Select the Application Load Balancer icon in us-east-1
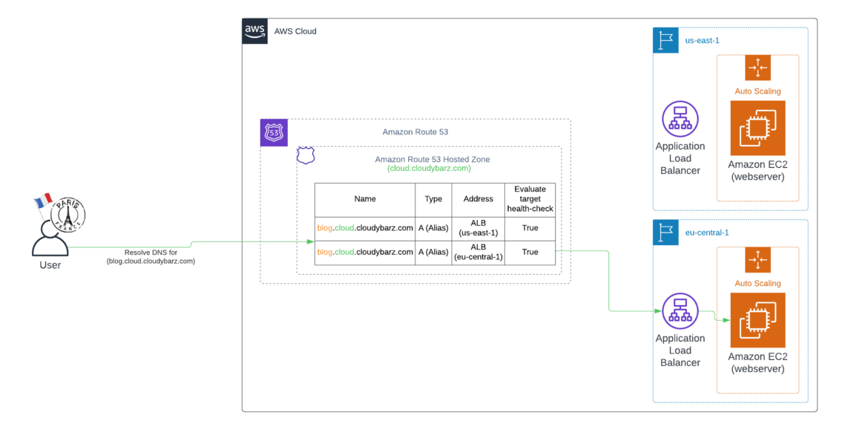This screenshot has width=868, height=430. pyautogui.click(x=680, y=118)
